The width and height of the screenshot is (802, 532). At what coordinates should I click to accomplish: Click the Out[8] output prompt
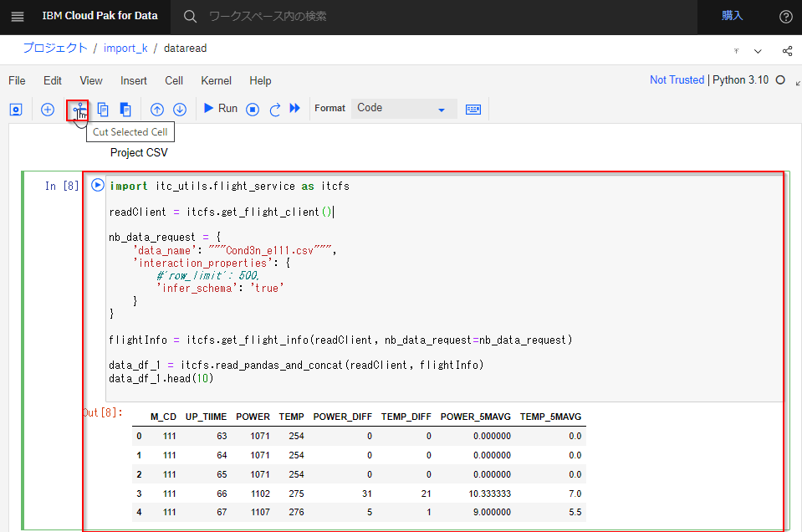103,412
